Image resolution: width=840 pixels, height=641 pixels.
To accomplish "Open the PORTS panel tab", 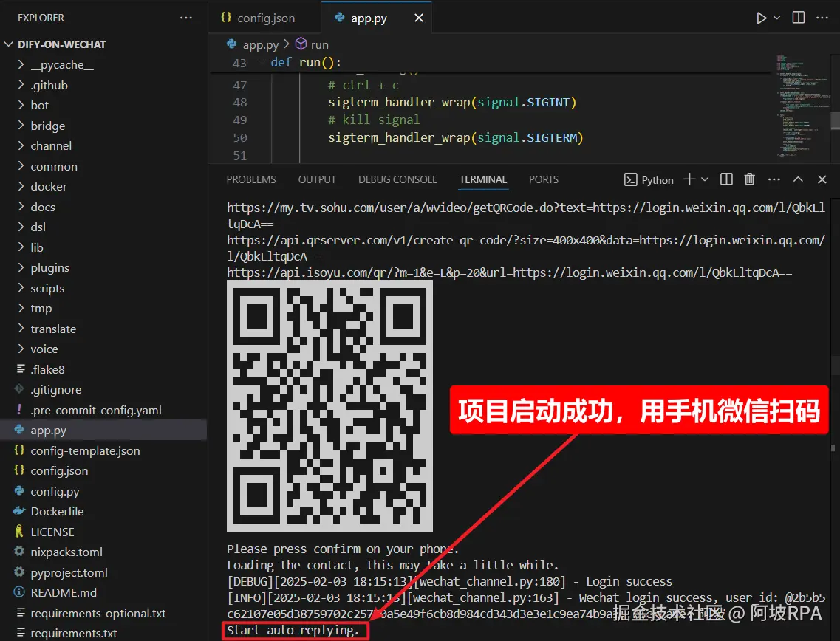I will click(x=543, y=180).
